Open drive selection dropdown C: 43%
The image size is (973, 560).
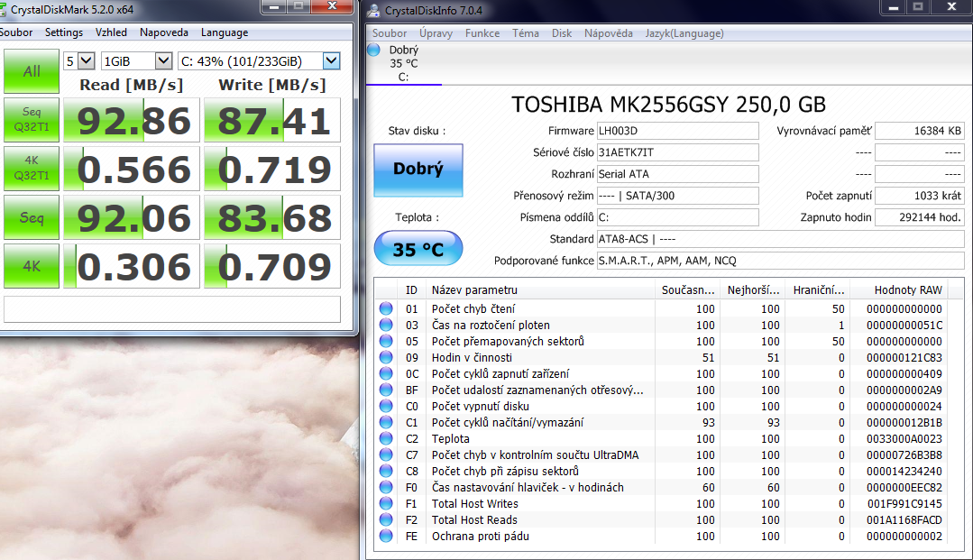point(260,60)
